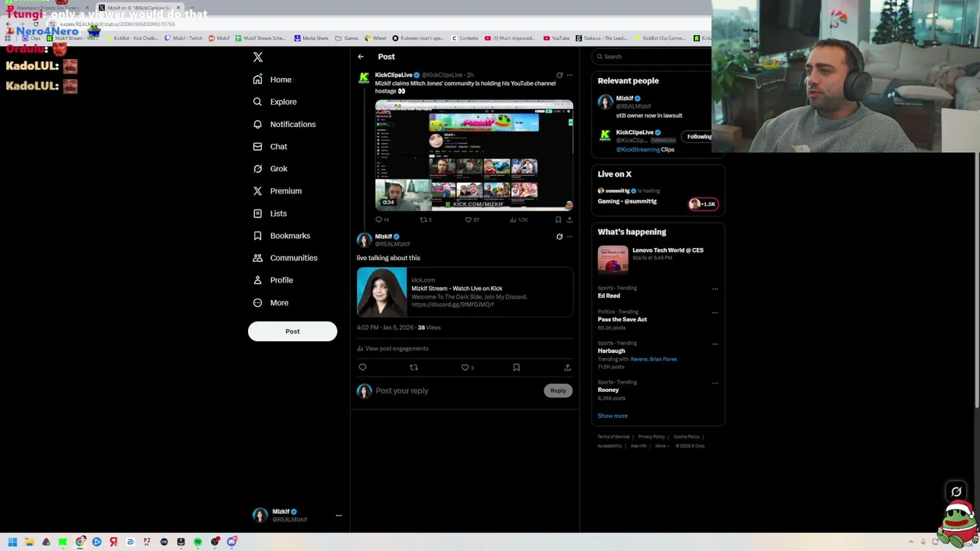
Task: Open Grok actions on KickClipsLive tweet
Action: click(560, 75)
